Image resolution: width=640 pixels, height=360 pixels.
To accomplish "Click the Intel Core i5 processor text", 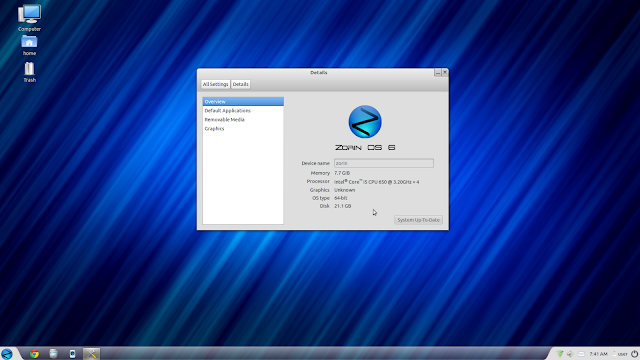I will click(x=376, y=182).
